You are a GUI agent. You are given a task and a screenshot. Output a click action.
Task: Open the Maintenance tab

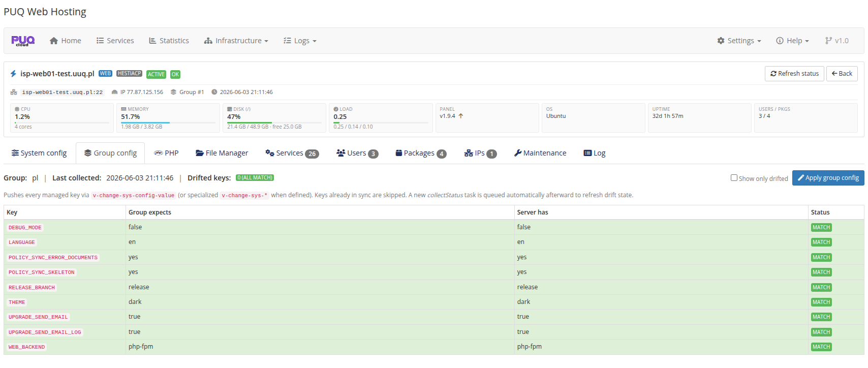540,153
